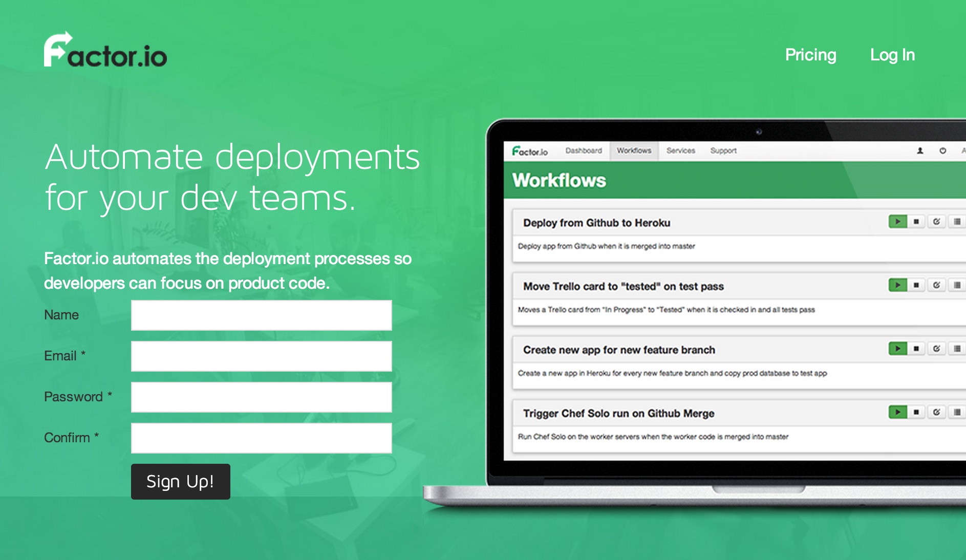The image size is (966, 560).
Task: Click the 'Password *' form label
Action: 78,397
